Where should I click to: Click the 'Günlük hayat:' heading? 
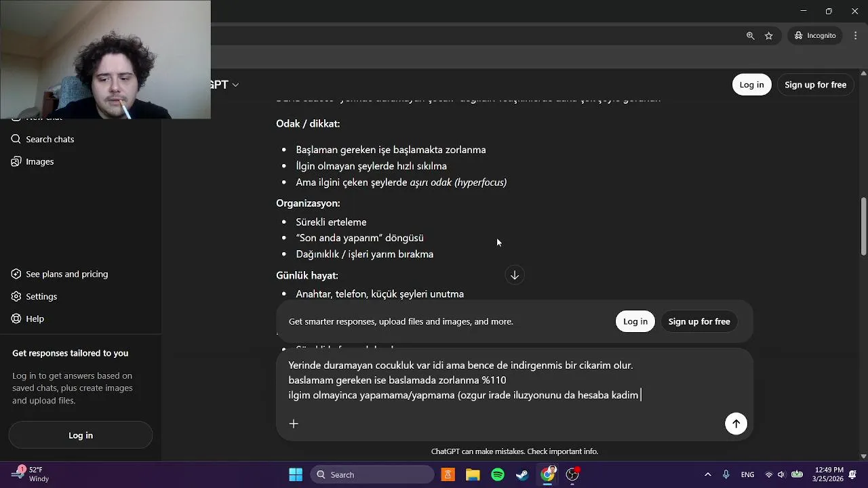pyautogui.click(x=307, y=275)
